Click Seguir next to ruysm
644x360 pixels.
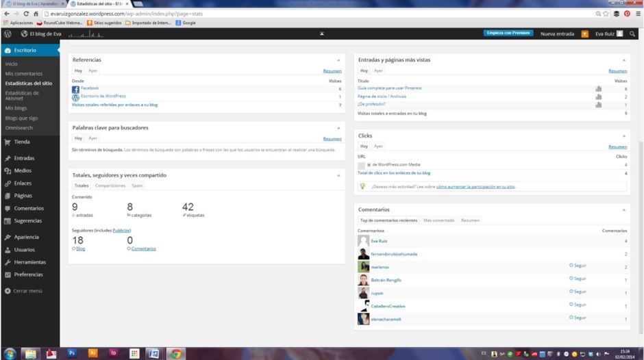pos(578,292)
